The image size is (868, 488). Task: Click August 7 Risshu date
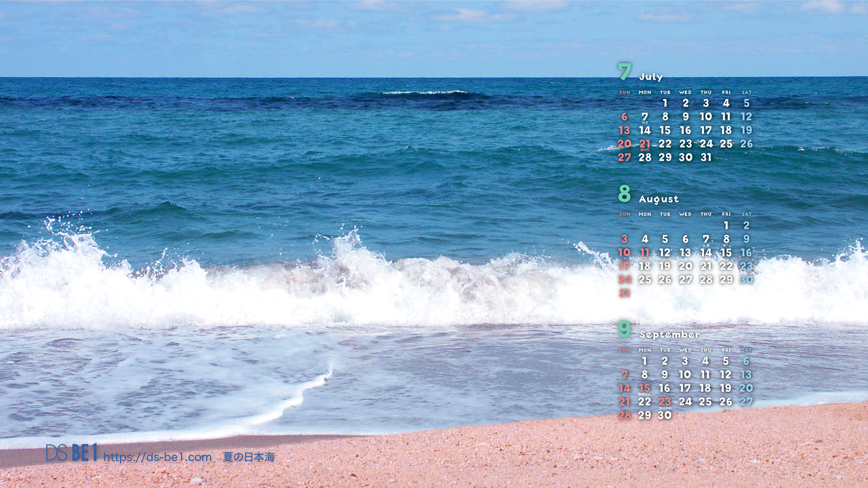[706, 239]
